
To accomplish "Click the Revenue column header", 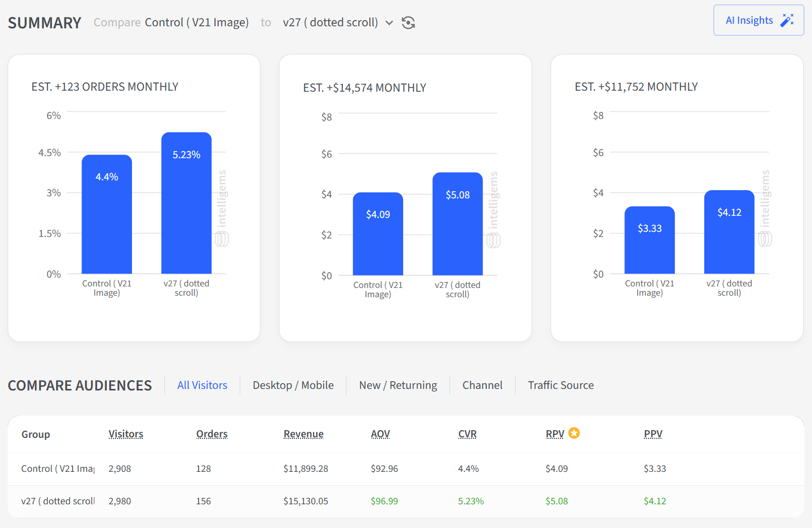I will pos(303,434).
